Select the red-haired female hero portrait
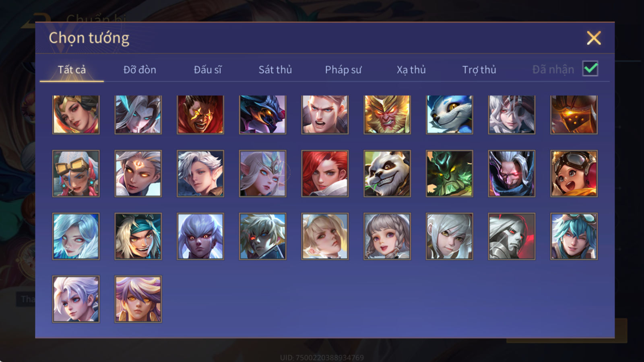Viewport: 644px width, 362px height. [325, 173]
